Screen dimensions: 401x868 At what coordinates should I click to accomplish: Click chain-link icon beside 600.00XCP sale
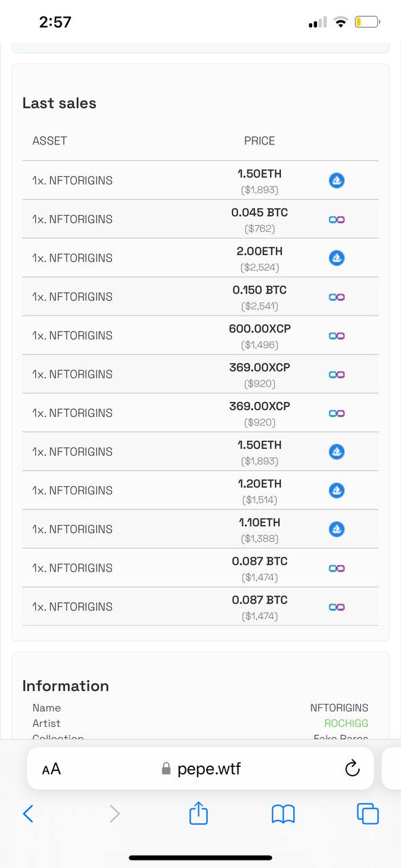click(x=337, y=335)
